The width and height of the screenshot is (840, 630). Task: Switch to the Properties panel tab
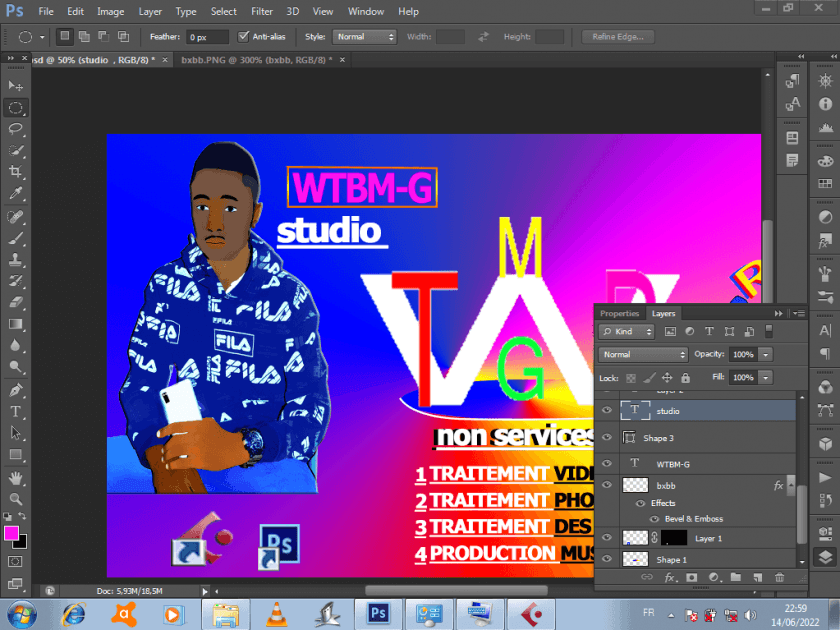pos(619,313)
